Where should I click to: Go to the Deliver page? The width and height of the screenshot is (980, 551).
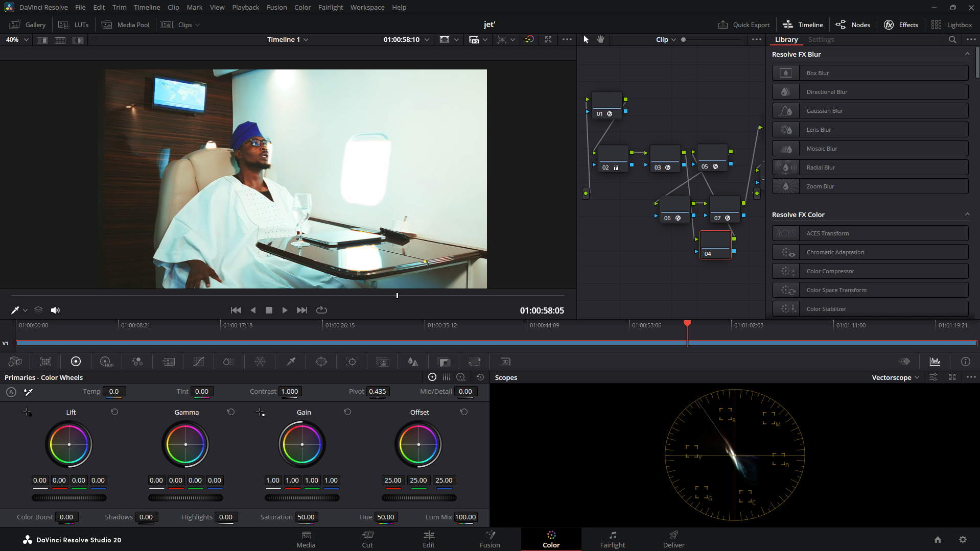(x=673, y=539)
